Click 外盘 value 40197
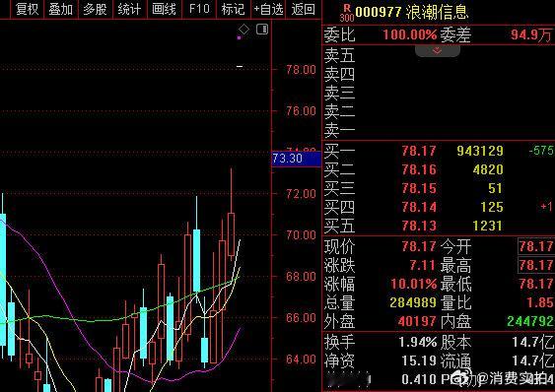The image size is (555, 392). [x=417, y=321]
